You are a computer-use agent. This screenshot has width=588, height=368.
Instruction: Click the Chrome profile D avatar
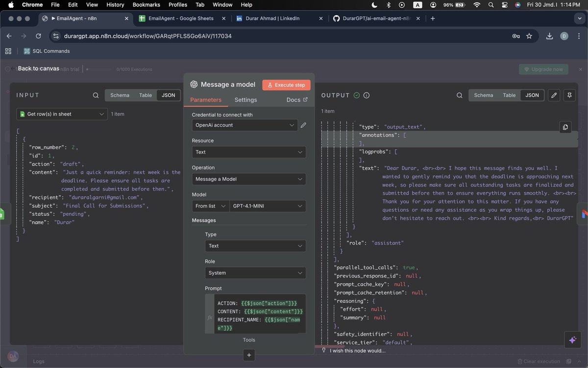pos(564,36)
